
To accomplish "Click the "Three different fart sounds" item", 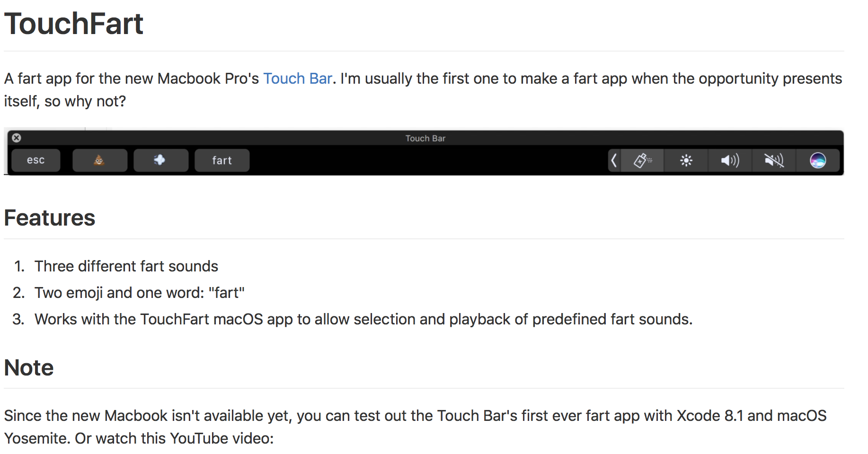I will [x=126, y=266].
